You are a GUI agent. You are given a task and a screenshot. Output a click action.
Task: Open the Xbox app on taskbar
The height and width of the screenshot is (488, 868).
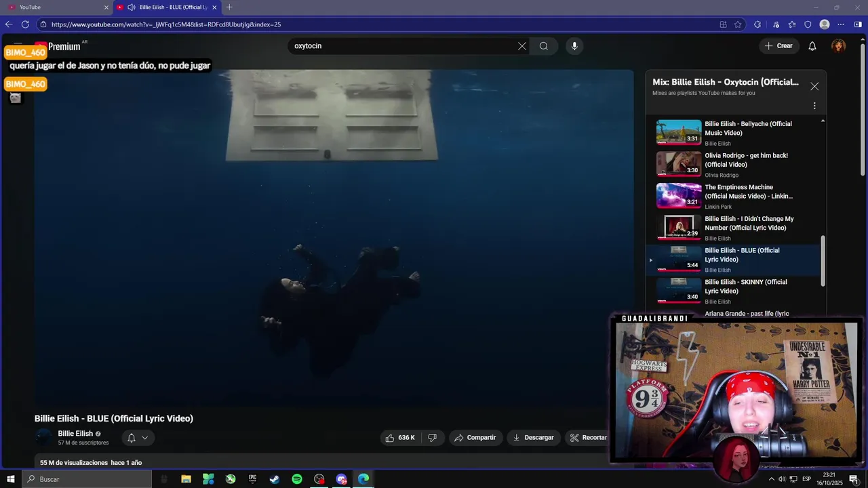231,479
